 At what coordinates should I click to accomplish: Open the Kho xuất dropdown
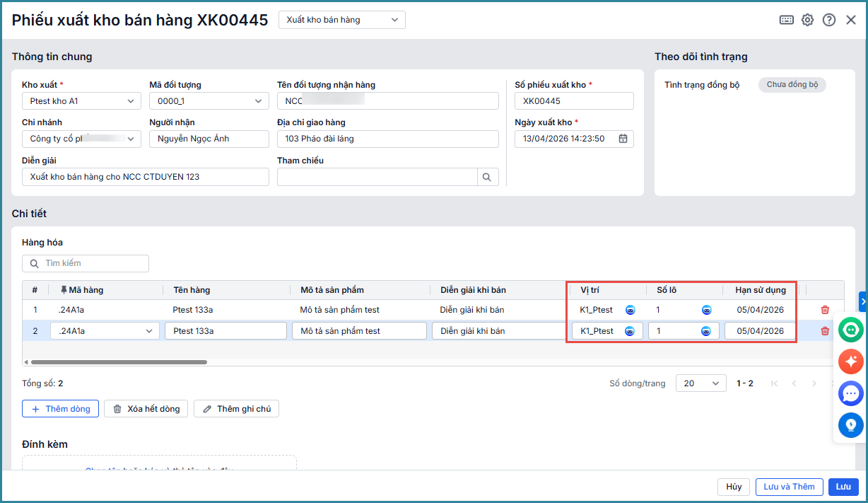[x=81, y=101]
